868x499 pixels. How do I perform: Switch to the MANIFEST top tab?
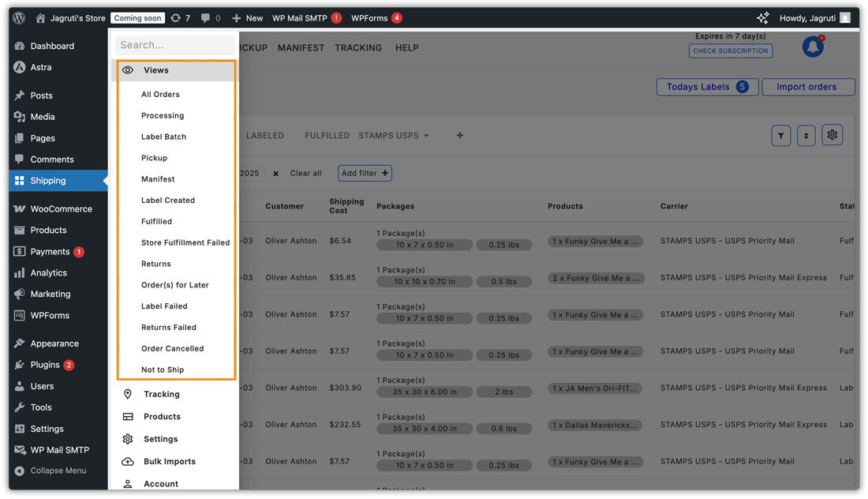click(301, 47)
